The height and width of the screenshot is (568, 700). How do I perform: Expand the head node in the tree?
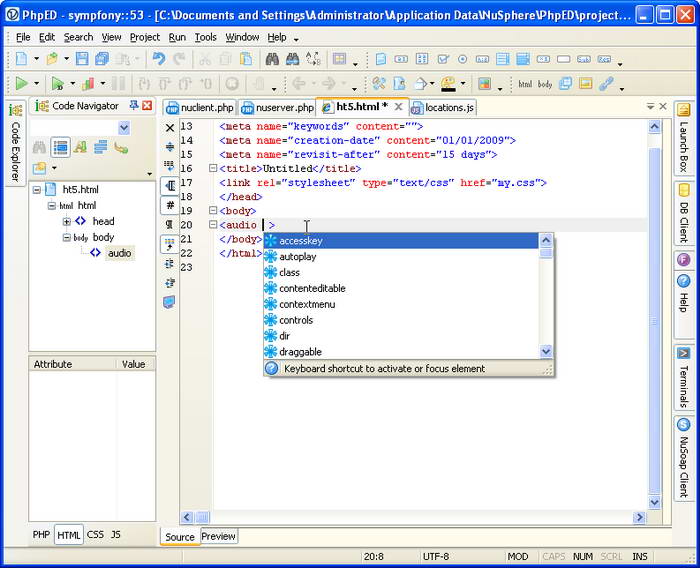[x=67, y=221]
